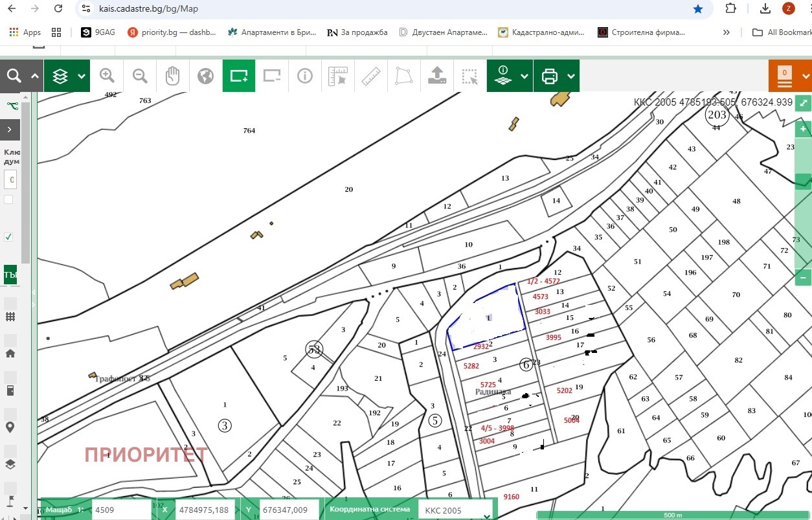Click the orange results list button

tap(785, 76)
